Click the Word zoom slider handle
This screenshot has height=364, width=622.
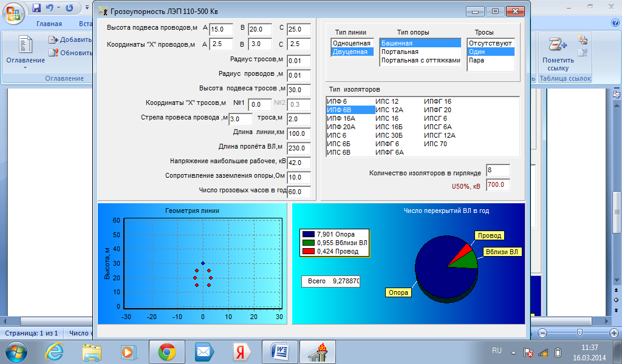click(579, 333)
